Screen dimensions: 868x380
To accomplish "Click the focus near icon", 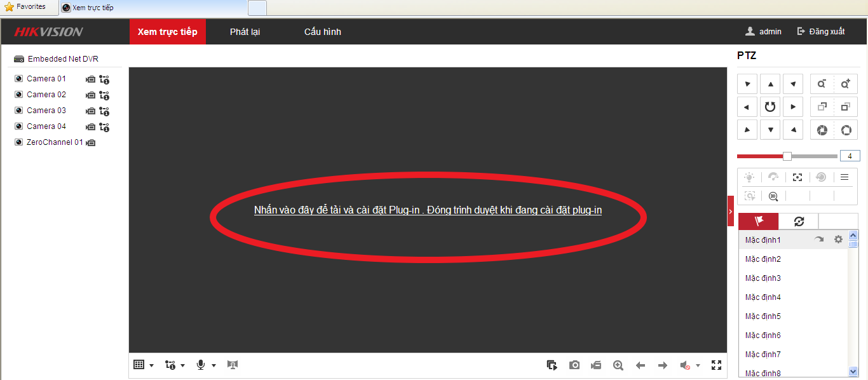I will (822, 107).
